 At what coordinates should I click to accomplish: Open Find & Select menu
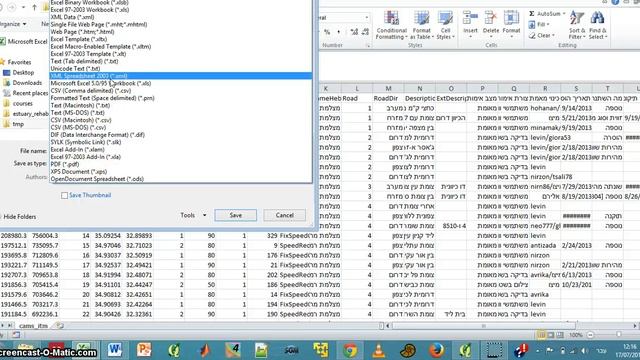[x=598, y=25]
